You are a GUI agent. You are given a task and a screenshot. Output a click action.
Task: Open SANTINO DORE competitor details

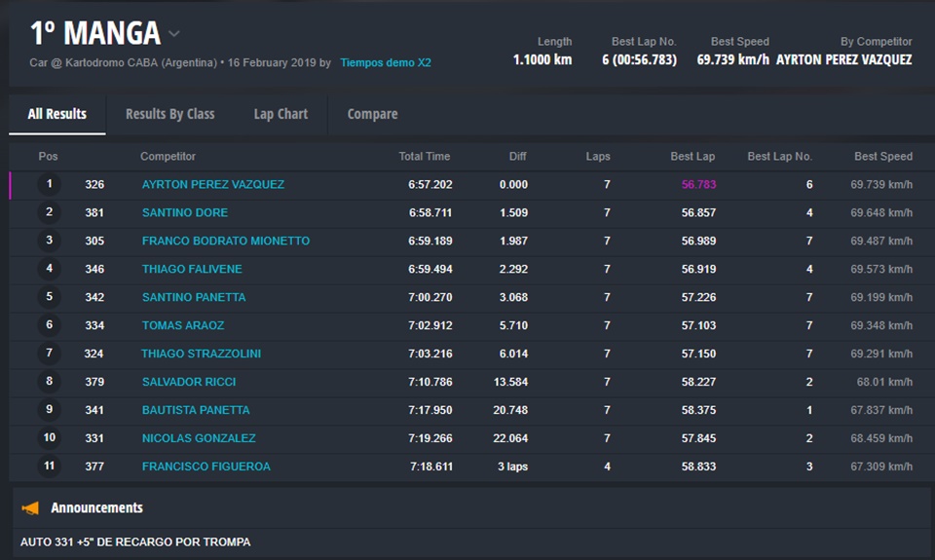point(184,212)
